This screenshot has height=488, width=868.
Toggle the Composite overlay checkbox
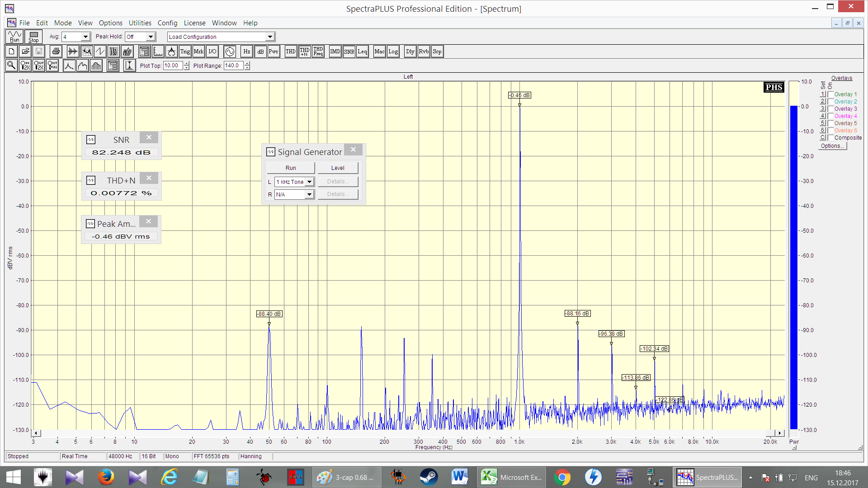click(831, 138)
